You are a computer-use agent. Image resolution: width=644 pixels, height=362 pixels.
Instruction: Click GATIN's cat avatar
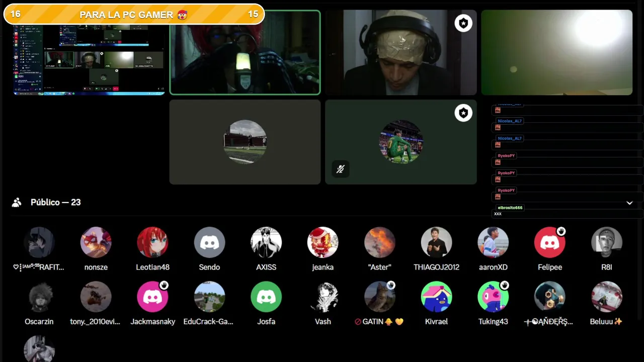(x=380, y=297)
